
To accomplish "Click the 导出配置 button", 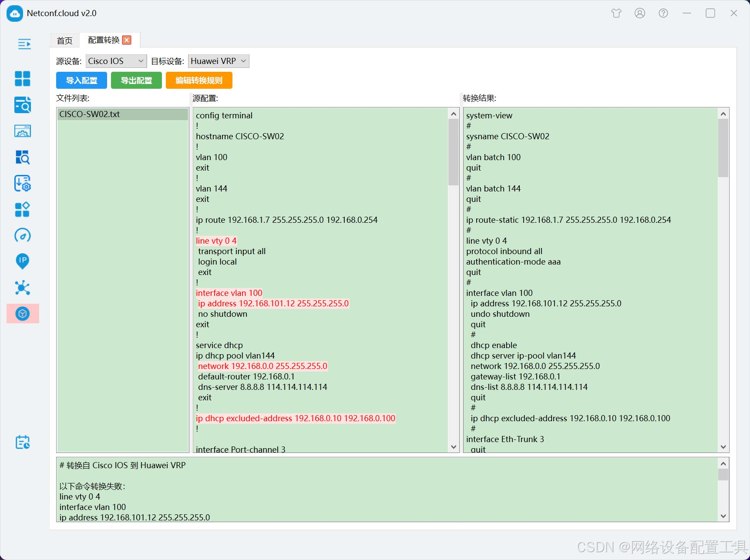I will click(136, 80).
